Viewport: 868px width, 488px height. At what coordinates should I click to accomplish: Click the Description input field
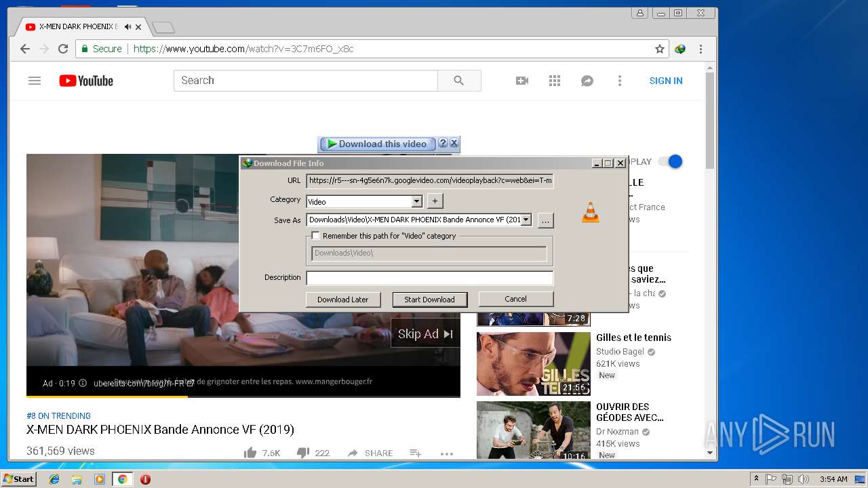430,278
